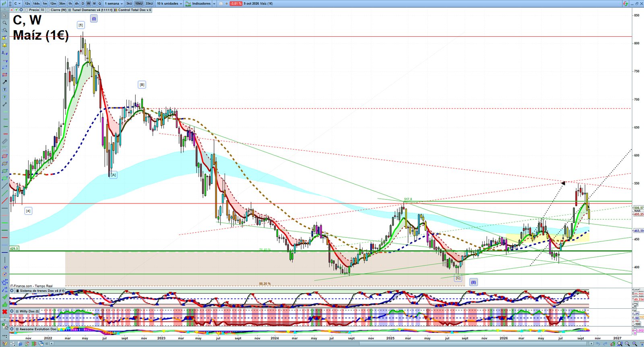
Task: Click the Tunel Domenec v4 indicator label
Action: 92,10
